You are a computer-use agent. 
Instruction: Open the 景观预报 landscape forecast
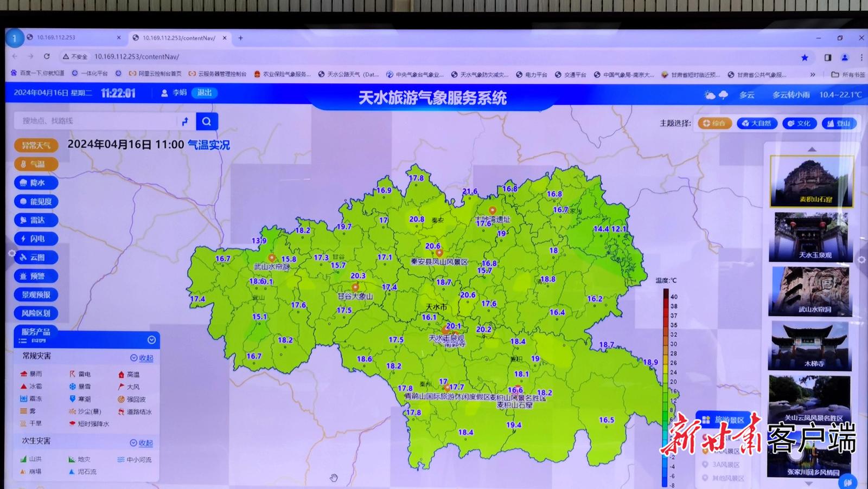pos(36,294)
